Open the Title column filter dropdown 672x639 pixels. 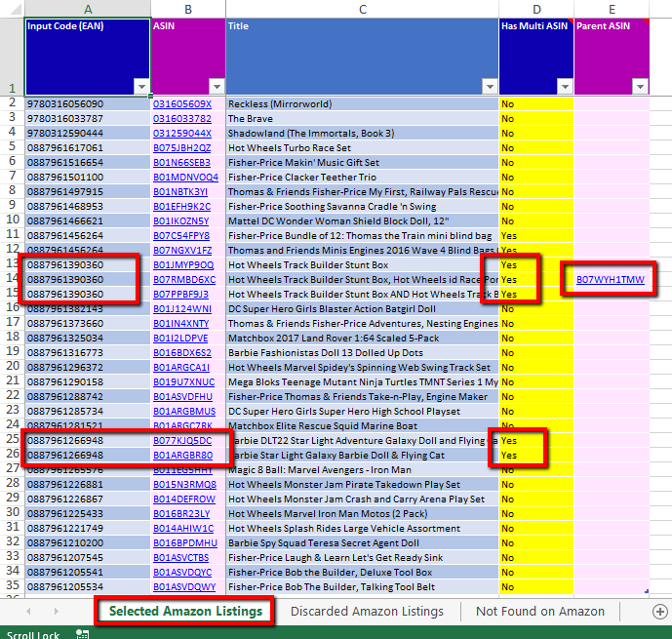click(490, 87)
